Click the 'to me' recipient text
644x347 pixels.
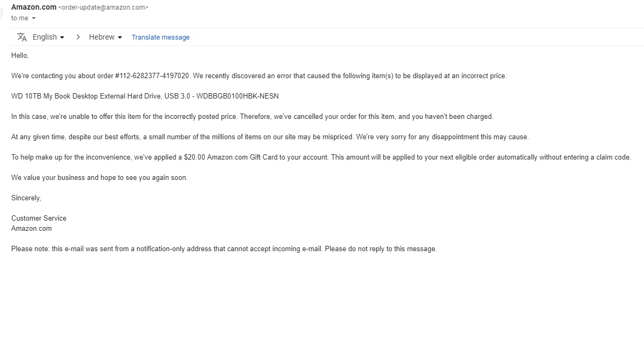pos(20,18)
